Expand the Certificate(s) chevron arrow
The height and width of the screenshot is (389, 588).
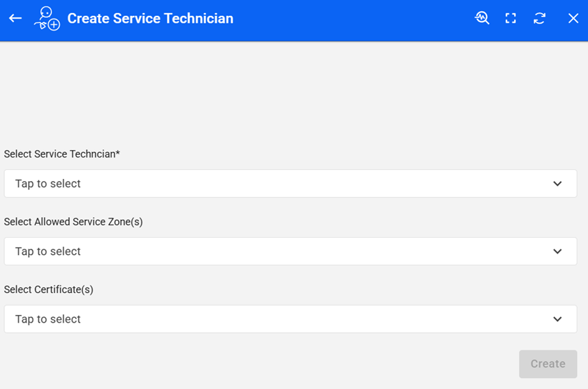click(x=558, y=319)
